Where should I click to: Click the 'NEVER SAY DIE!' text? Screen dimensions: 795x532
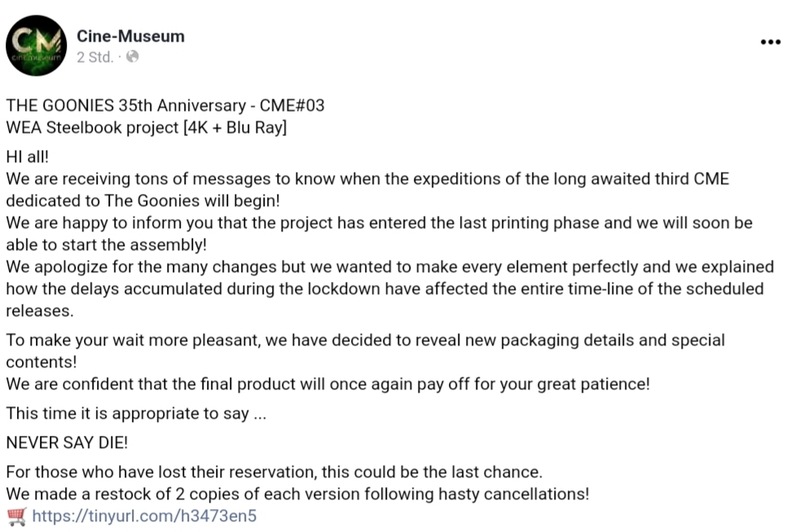coord(67,442)
